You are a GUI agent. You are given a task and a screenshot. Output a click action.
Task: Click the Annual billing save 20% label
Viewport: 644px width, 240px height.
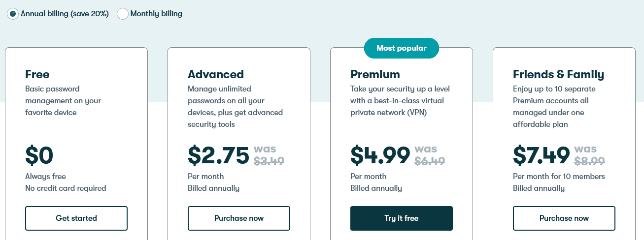click(65, 14)
